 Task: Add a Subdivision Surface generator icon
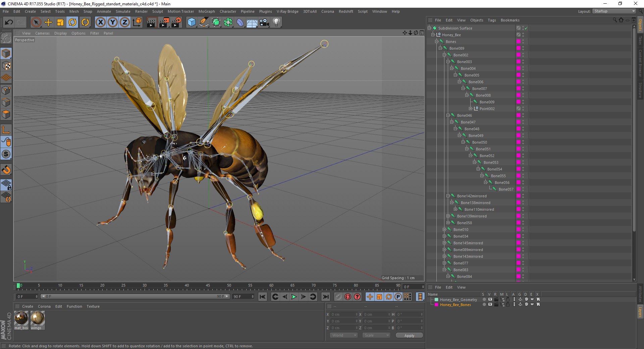[216, 22]
